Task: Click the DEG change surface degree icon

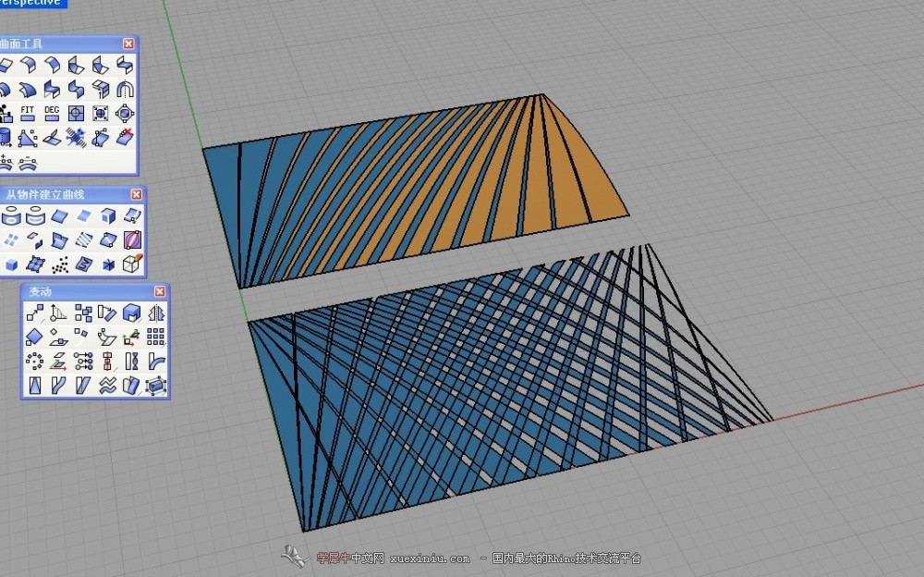Action: (52, 113)
